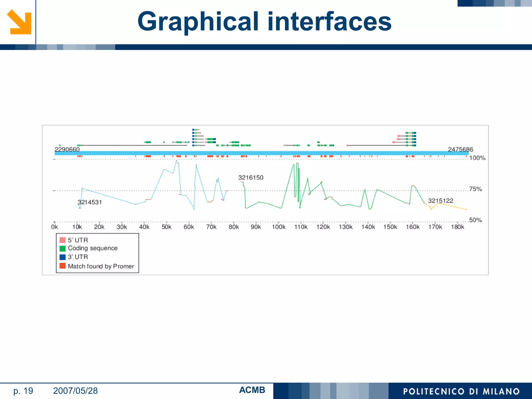Click the 2475686 end coordinate label
Screen dimensions: 532x399
pos(460,149)
